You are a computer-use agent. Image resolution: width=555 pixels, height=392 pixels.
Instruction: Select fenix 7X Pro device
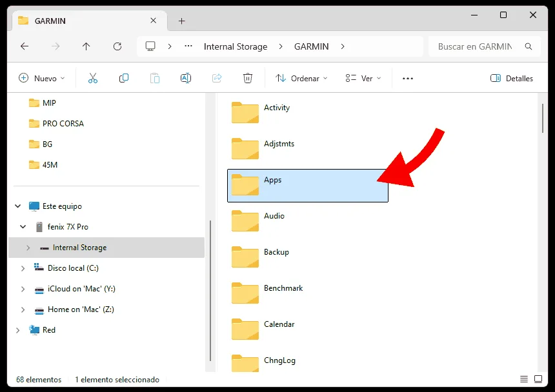coord(61,226)
